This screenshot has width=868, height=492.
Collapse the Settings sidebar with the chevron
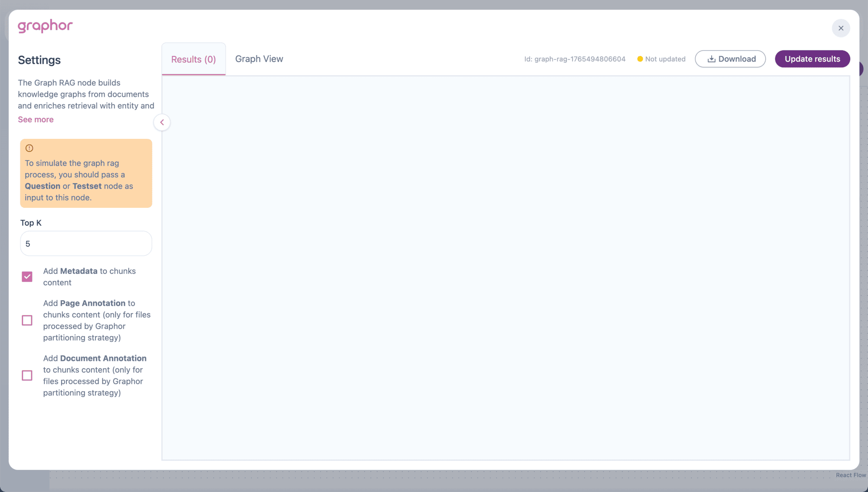162,122
